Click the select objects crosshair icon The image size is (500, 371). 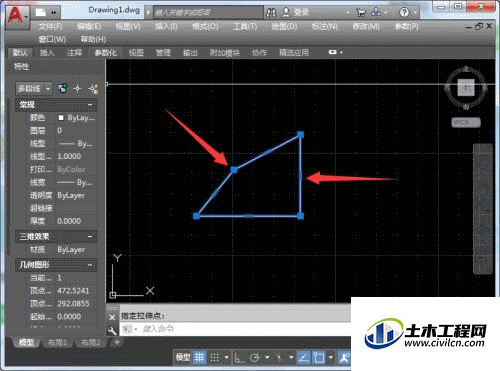pyautogui.click(x=78, y=89)
